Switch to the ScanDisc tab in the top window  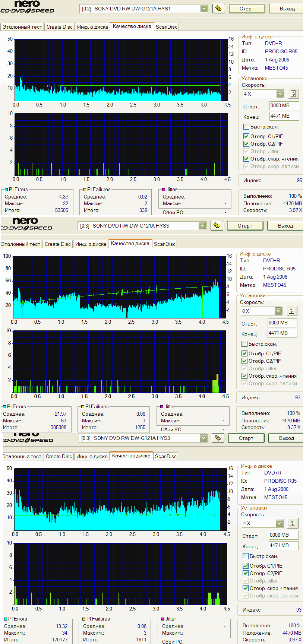point(166,27)
